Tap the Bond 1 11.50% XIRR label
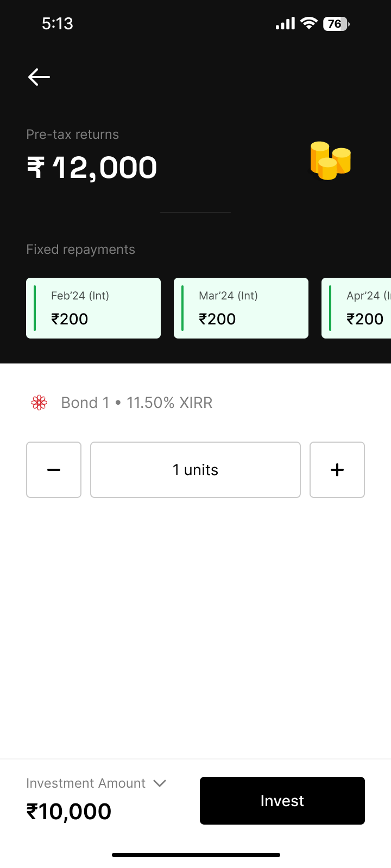This screenshot has height=868, width=391. click(x=137, y=403)
